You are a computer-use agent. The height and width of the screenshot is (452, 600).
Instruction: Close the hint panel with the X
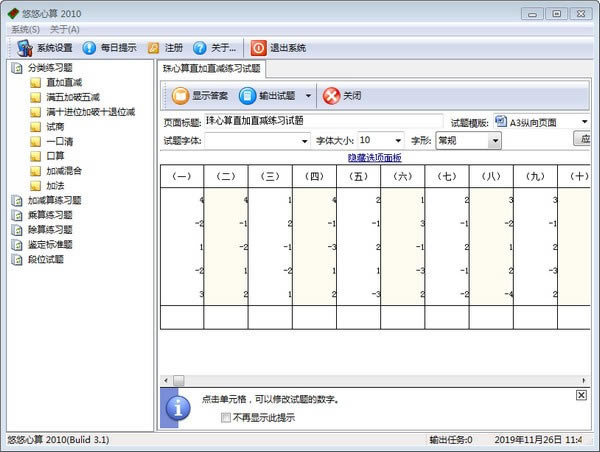pyautogui.click(x=582, y=396)
